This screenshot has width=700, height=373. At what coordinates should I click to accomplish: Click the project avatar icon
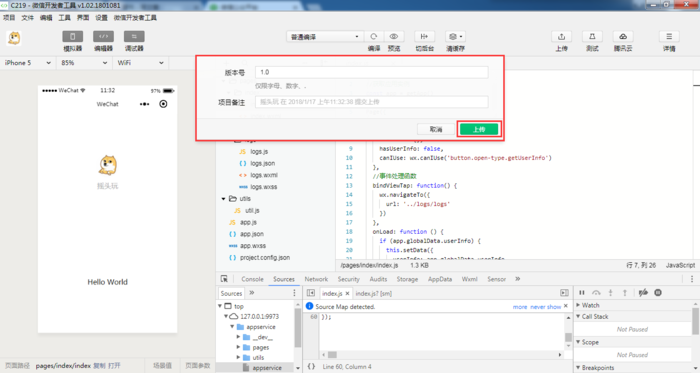(x=14, y=38)
